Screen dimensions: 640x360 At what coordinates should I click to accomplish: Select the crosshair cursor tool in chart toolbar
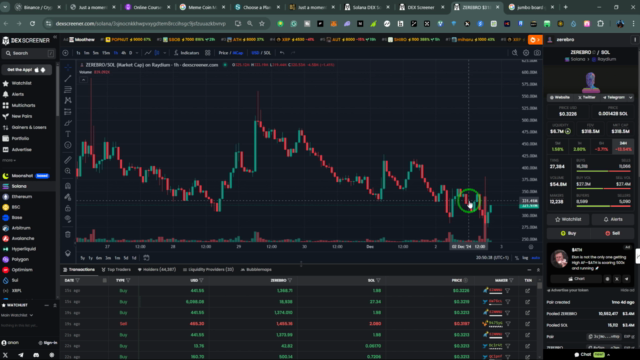(x=68, y=67)
